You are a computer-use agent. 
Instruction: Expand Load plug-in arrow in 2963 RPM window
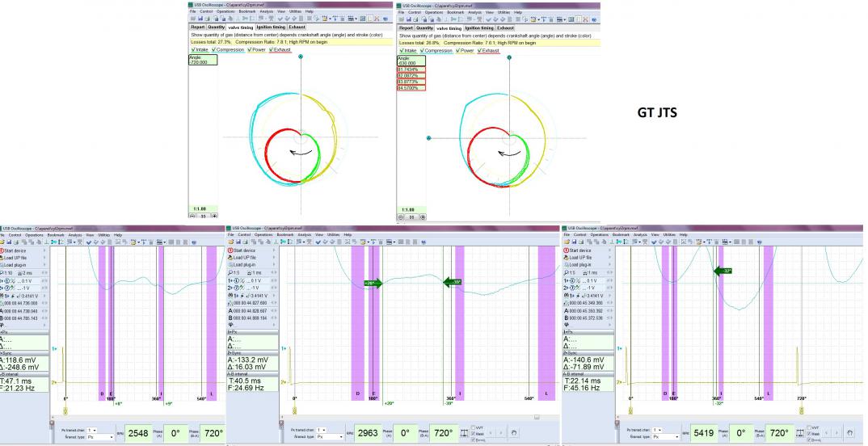[x=274, y=264]
